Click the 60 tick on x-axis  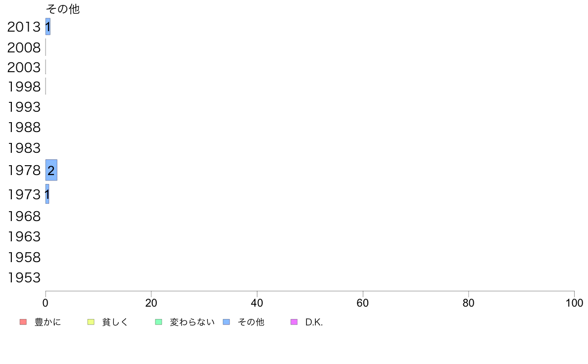pyautogui.click(x=363, y=303)
